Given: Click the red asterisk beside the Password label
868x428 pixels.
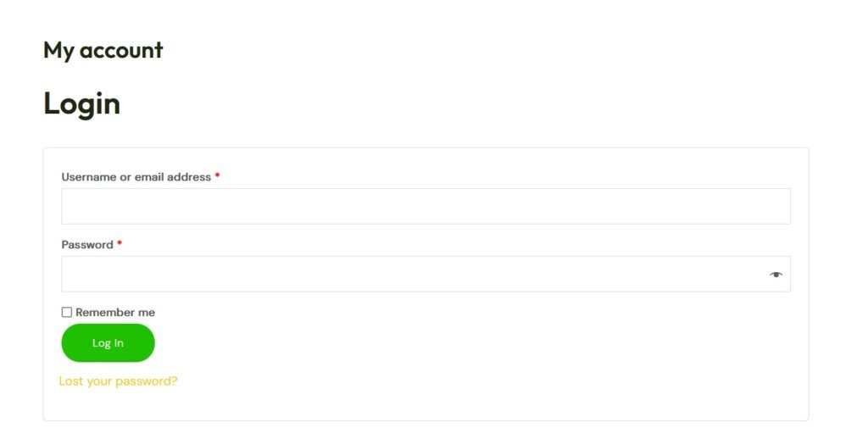Looking at the screenshot, I should [x=120, y=244].
